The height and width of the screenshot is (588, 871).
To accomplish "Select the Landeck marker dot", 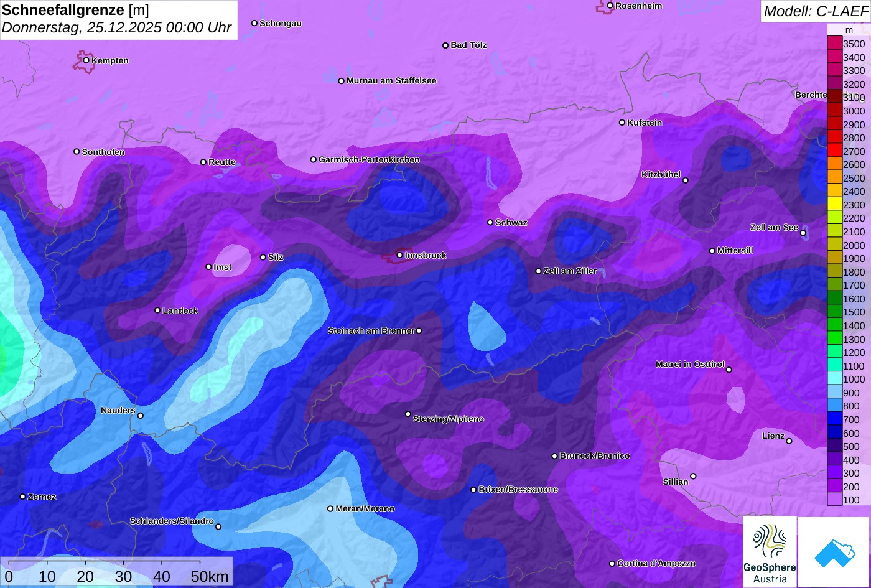I will tap(157, 310).
